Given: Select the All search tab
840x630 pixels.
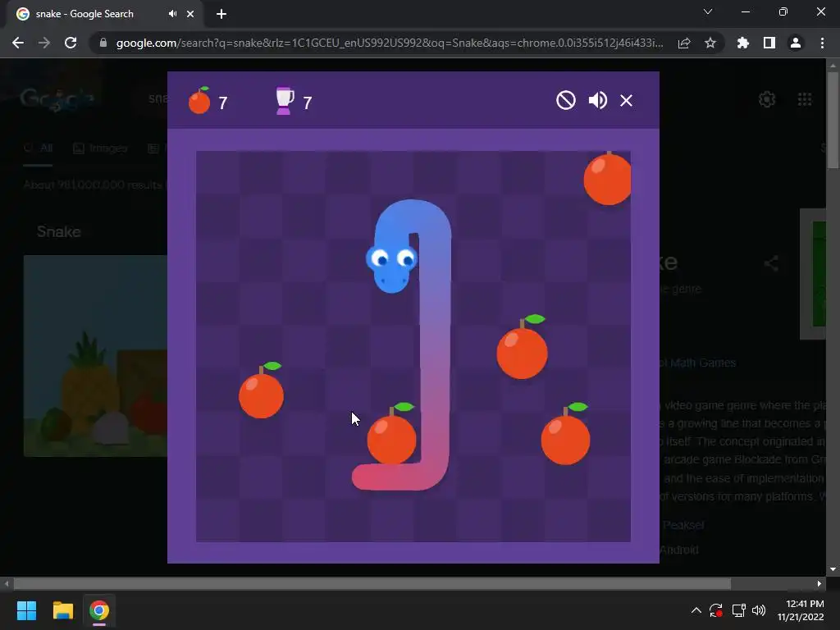Looking at the screenshot, I should click(x=38, y=148).
